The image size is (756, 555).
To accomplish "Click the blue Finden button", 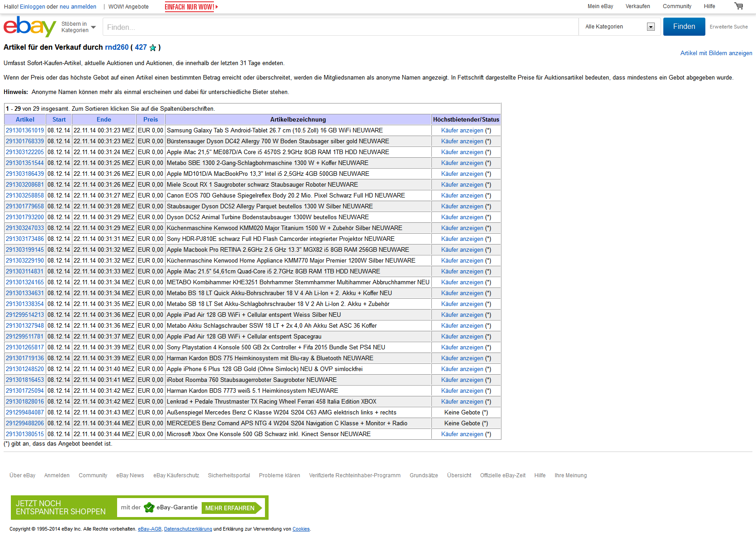I will [x=684, y=27].
